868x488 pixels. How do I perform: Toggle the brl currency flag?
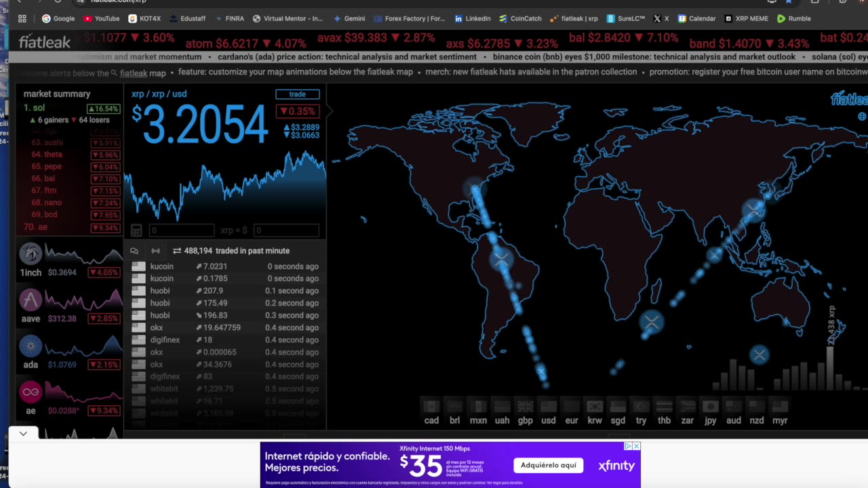pos(454,407)
